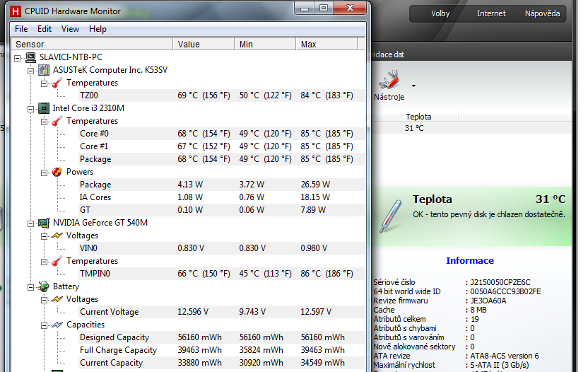
Task: Click the Battery icon in the tree
Action: pos(44,287)
